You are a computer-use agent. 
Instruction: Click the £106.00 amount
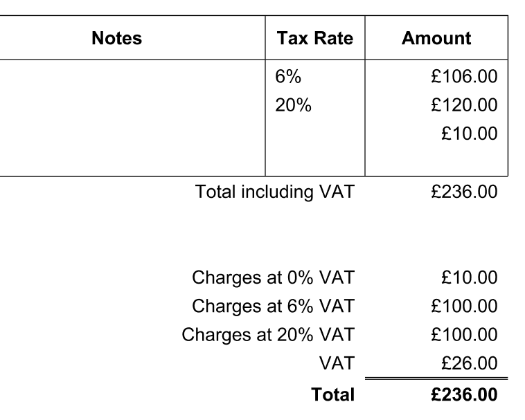pos(464,76)
